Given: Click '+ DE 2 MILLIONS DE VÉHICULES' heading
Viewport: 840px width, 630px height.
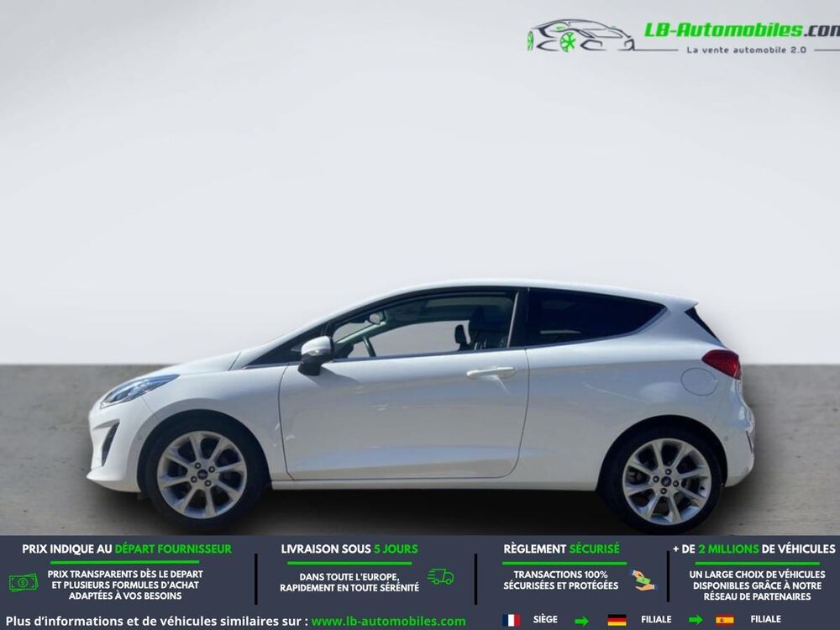Looking at the screenshot, I should pyautogui.click(x=753, y=549).
